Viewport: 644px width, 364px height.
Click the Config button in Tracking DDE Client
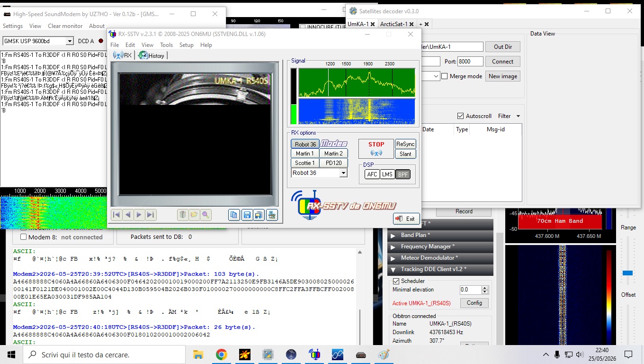click(474, 303)
